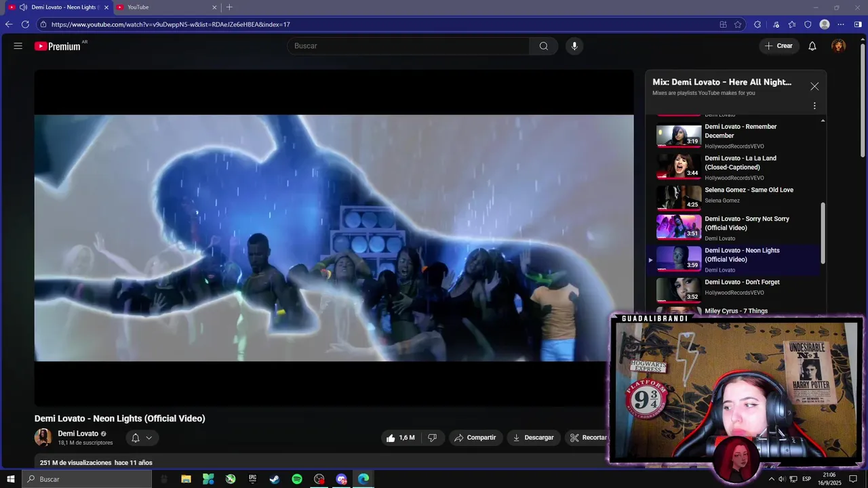Download video with Descargar
868x488 pixels.
pyautogui.click(x=534, y=438)
